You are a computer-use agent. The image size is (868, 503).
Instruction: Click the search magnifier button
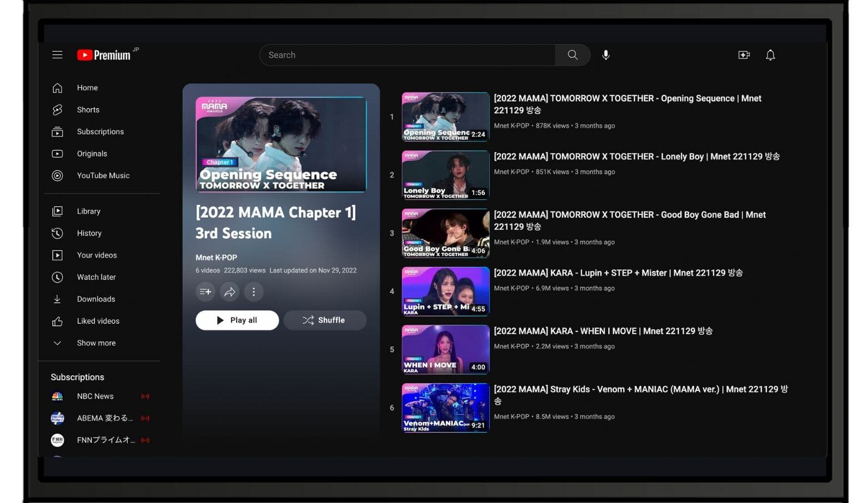pyautogui.click(x=573, y=55)
